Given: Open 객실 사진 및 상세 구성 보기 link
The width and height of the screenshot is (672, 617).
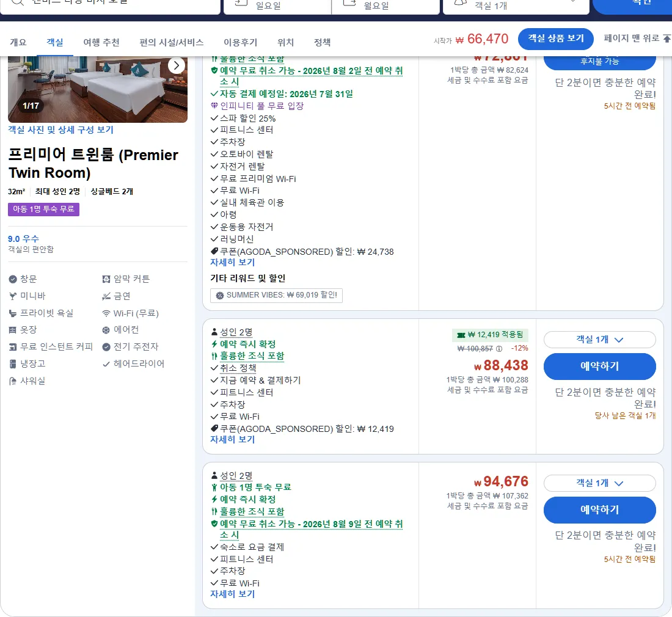Looking at the screenshot, I should (61, 130).
